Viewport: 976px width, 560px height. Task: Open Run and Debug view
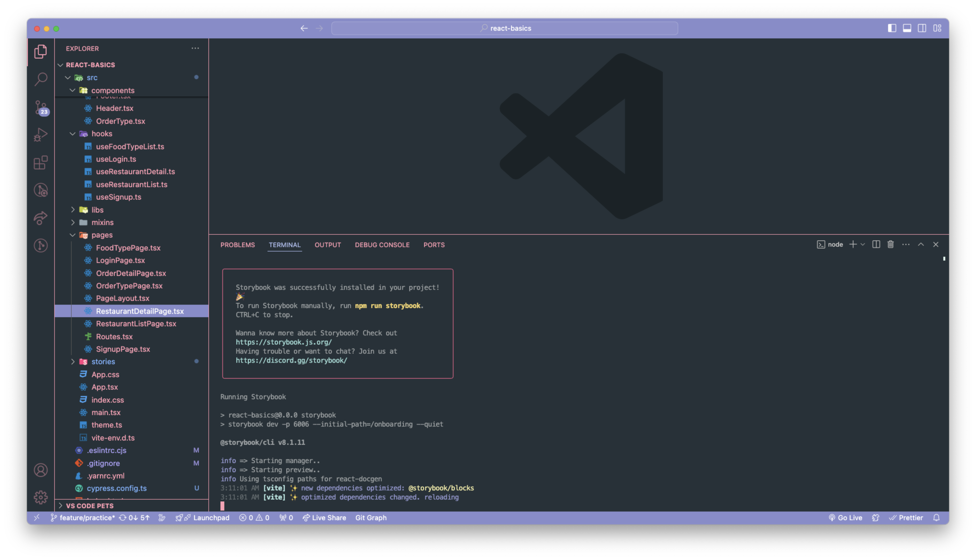(x=40, y=135)
